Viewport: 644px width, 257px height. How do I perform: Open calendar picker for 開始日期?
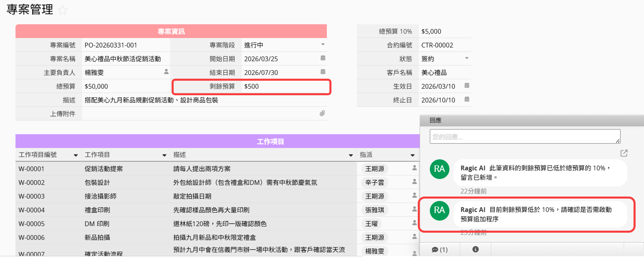(323, 58)
